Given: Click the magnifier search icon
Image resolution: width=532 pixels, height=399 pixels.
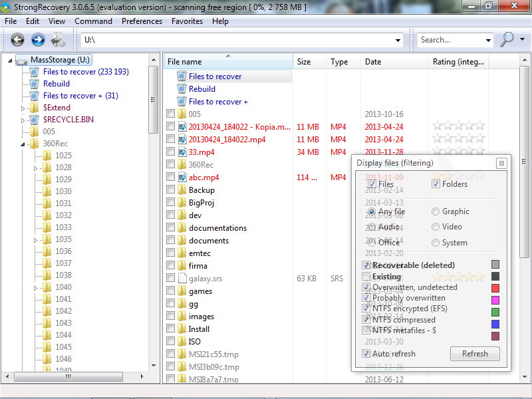Looking at the screenshot, I should click(x=507, y=40).
